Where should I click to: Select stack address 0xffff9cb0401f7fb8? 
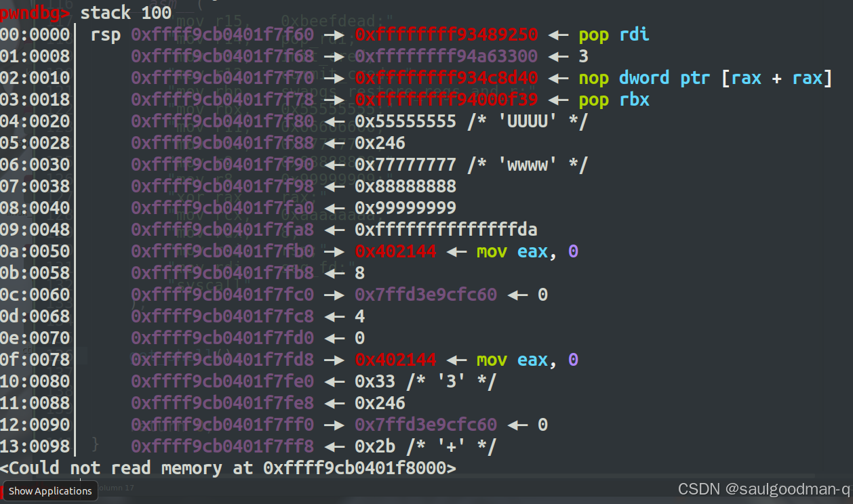222,273
